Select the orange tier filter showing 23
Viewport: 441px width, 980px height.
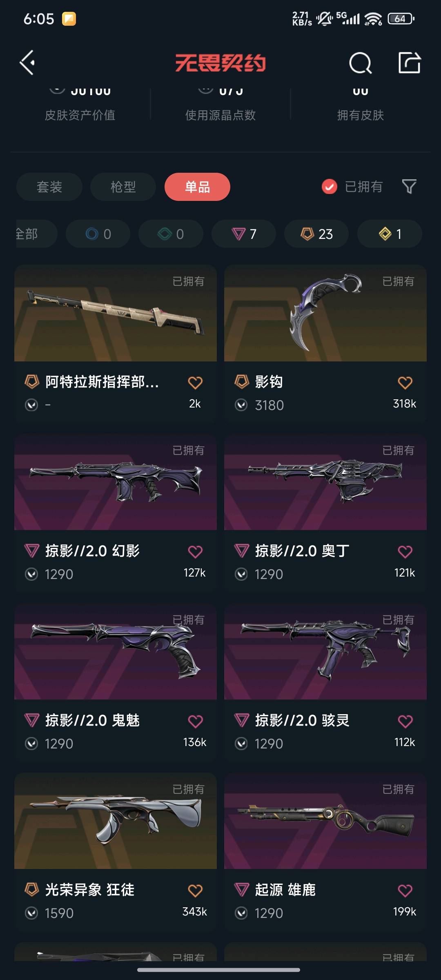tap(316, 234)
